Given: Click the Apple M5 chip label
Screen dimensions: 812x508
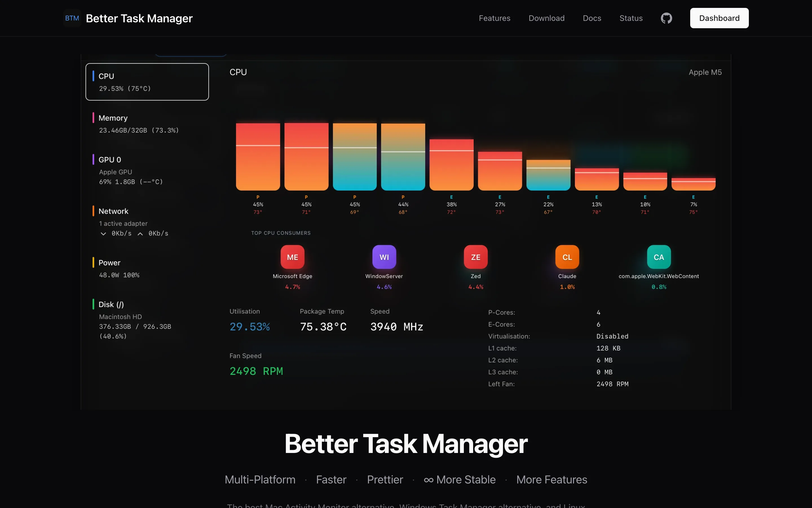Looking at the screenshot, I should [705, 72].
